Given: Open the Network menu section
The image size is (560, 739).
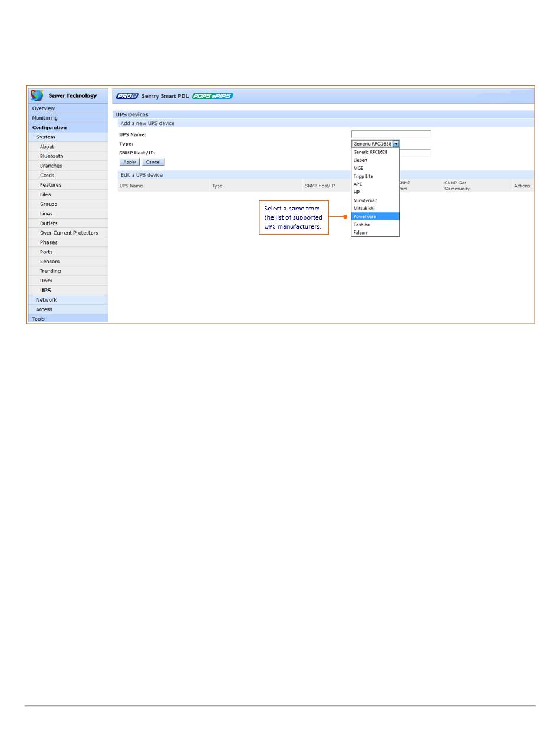Looking at the screenshot, I should 68,300.
